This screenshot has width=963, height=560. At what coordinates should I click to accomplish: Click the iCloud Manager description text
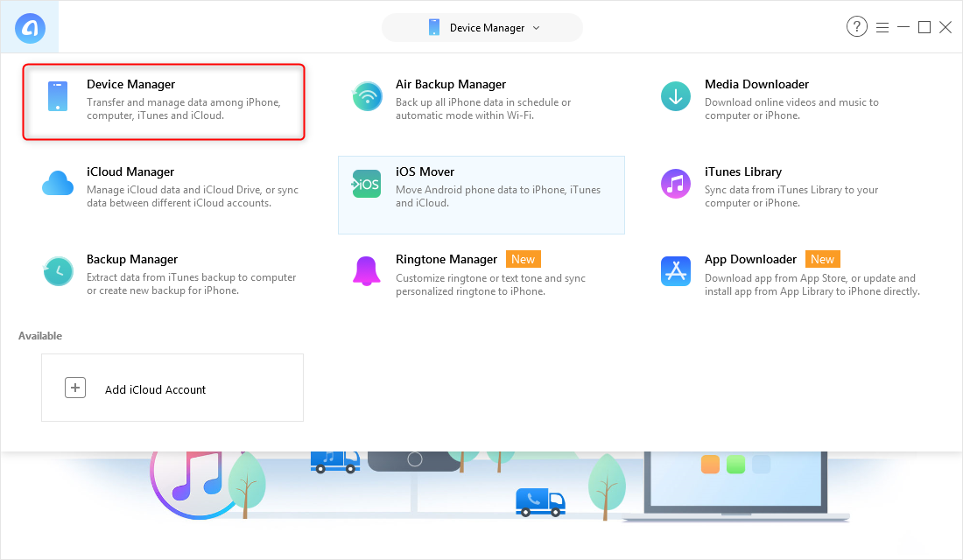[193, 197]
